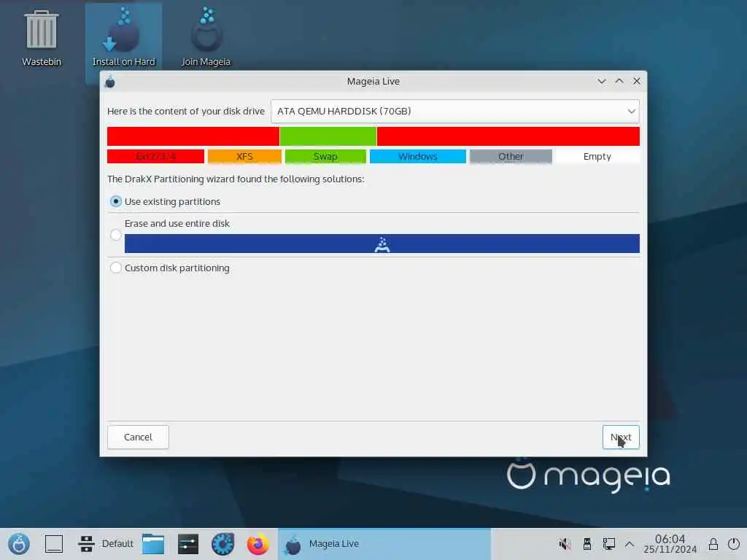Click the first red partition in disk bar
The height and width of the screenshot is (560, 747).
pyautogui.click(x=193, y=136)
